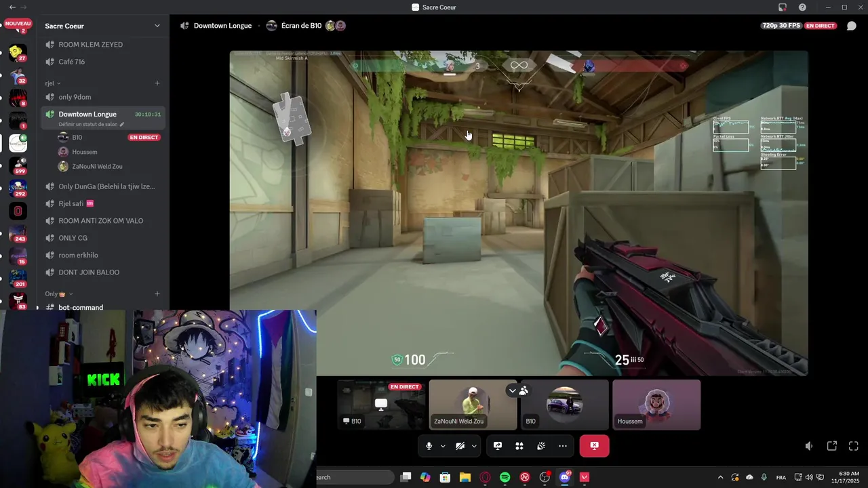Add a channel to rjel category

[x=157, y=83]
